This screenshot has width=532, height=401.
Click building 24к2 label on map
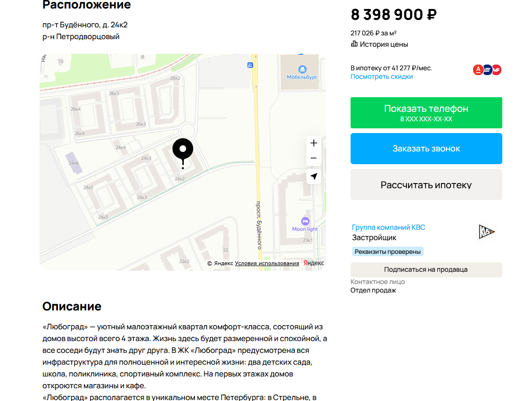click(x=180, y=179)
